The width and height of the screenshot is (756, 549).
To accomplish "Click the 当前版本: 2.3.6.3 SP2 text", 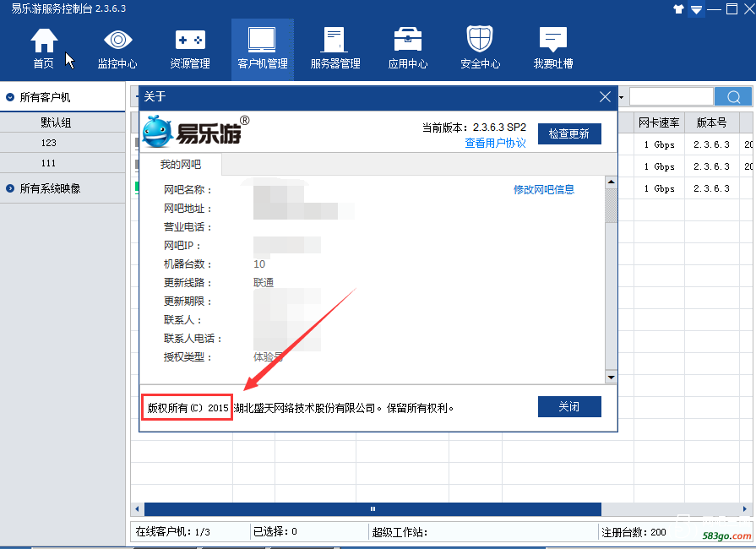I will [474, 128].
